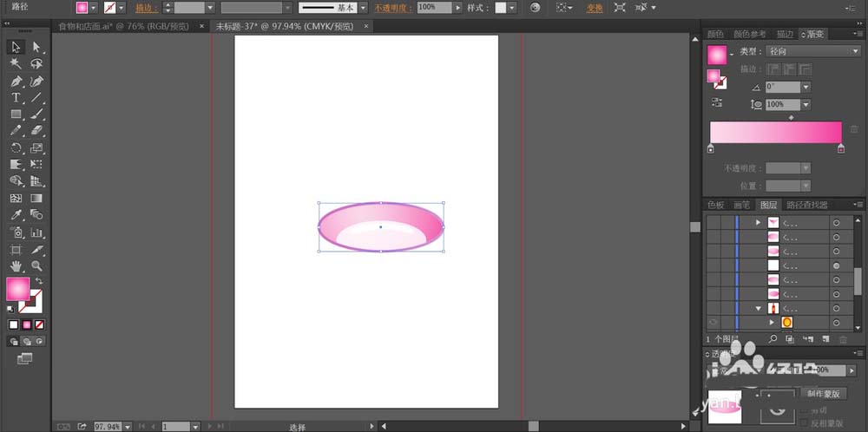Click the 变换 link in control bar
This screenshot has height=432, width=868.
595,8
